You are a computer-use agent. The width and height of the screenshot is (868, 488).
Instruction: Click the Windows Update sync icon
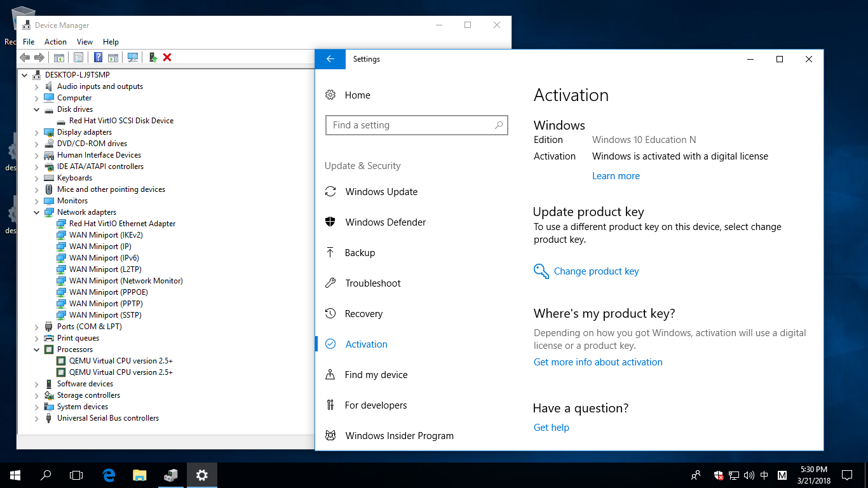330,192
